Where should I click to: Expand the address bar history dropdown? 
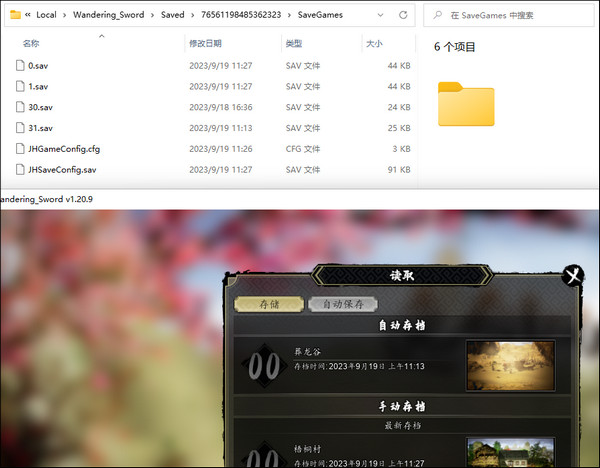[380, 15]
